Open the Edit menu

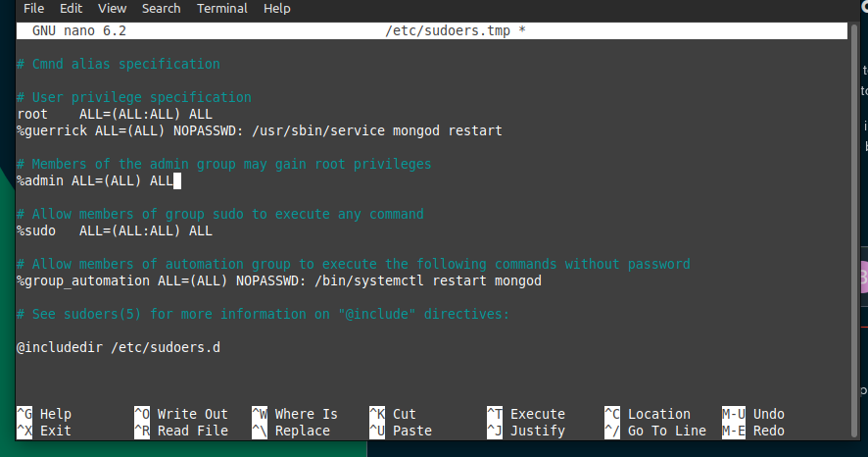click(x=72, y=8)
